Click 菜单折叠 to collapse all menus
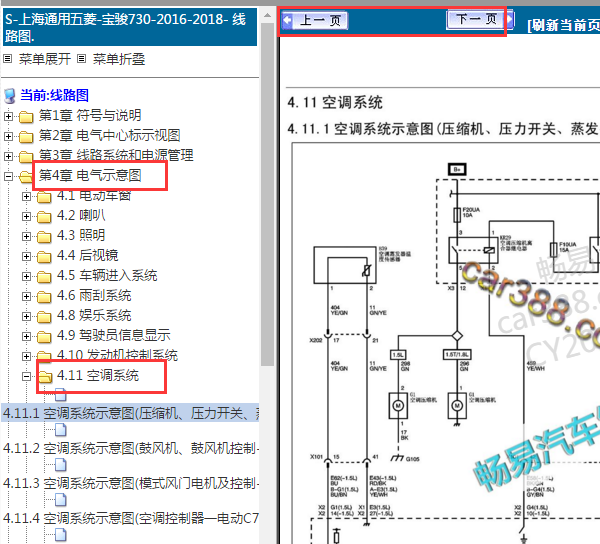The height and width of the screenshot is (544, 600). [x=119, y=59]
